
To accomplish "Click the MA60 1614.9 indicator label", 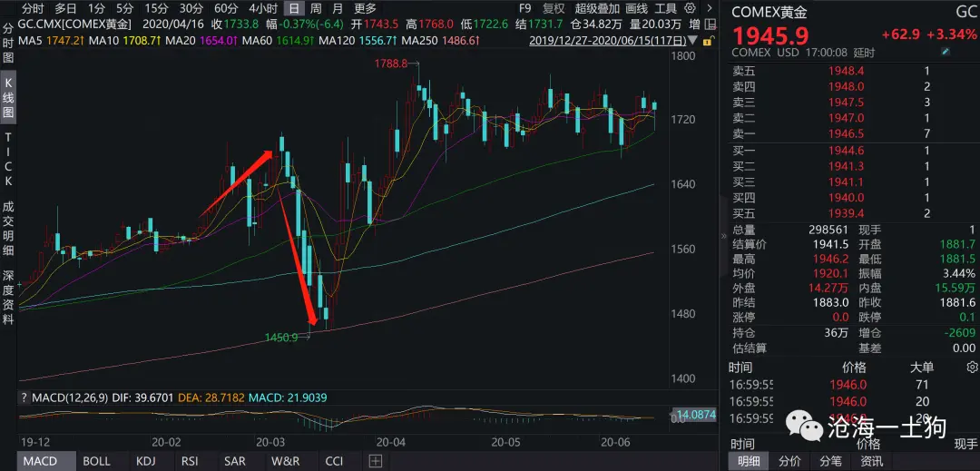I will (x=279, y=41).
